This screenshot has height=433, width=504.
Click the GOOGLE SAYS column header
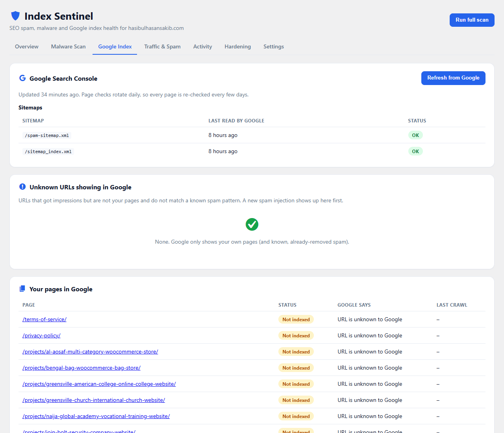[354, 305]
